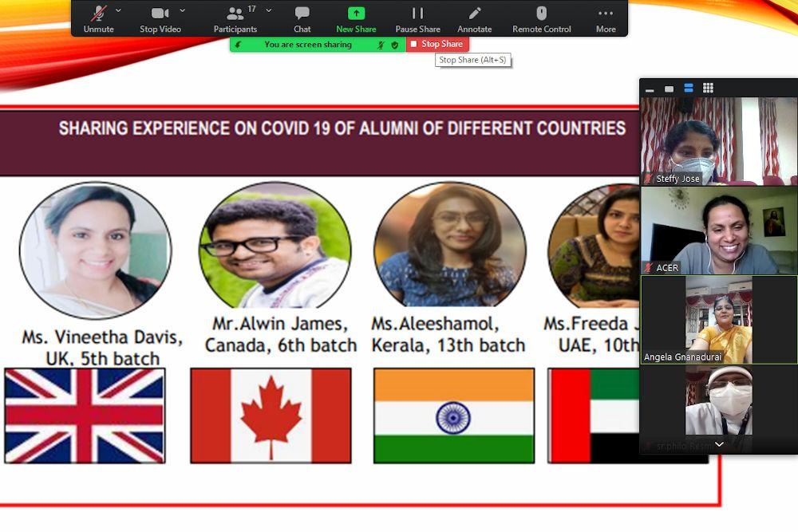Open the More options menu
Image resolution: width=798 pixels, height=532 pixels.
[606, 18]
